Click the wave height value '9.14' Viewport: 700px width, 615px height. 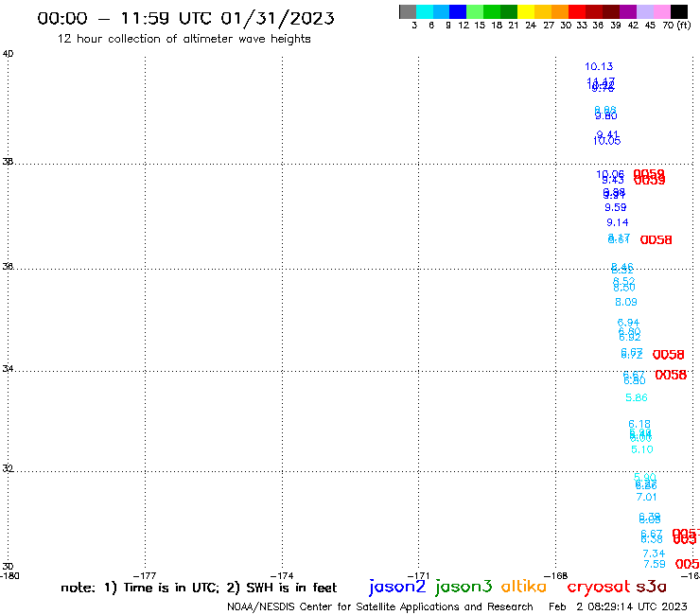tap(617, 222)
